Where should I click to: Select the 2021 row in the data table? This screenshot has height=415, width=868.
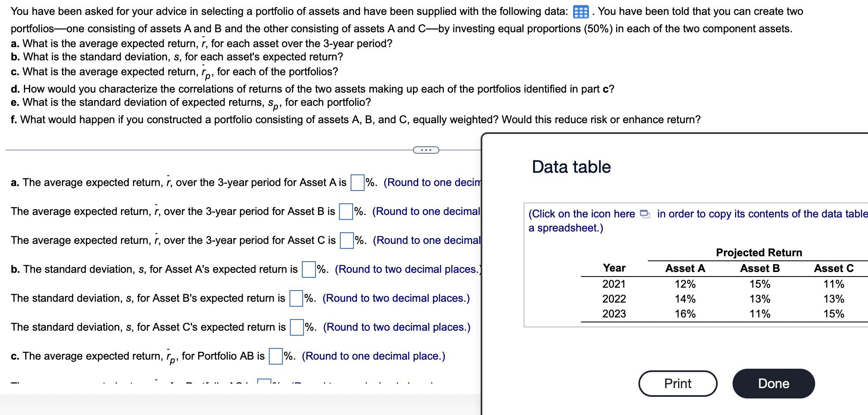614,284
